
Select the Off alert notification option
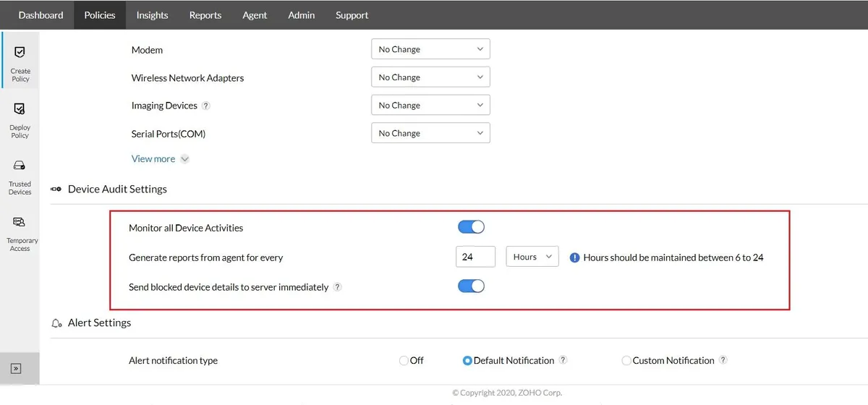tap(404, 360)
